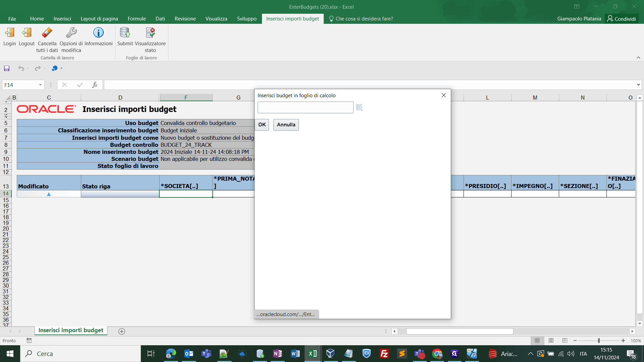Click the search icon beside dialog field

[x=359, y=108]
